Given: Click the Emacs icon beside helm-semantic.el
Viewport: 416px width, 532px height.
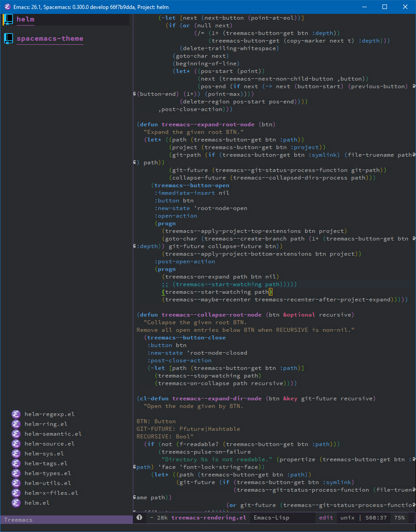Looking at the screenshot, I should pyautogui.click(x=16, y=434).
